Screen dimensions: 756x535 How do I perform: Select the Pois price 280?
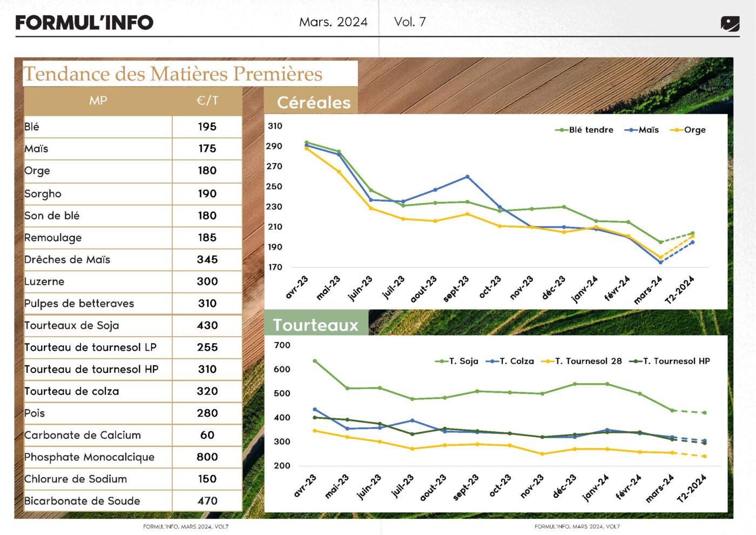[x=207, y=413]
